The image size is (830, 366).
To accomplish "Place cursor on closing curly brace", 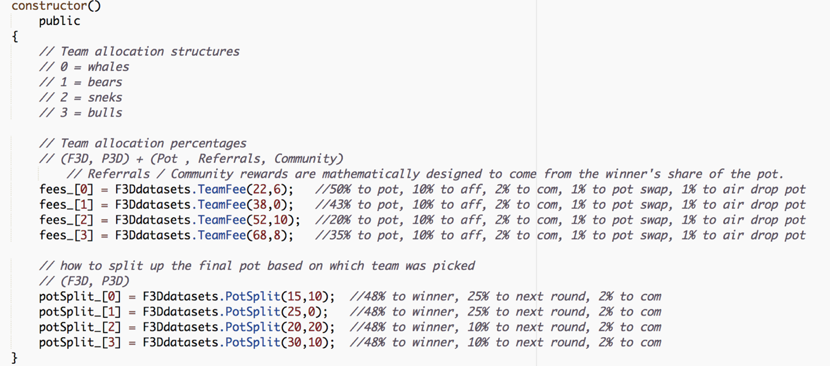I will coord(14,358).
